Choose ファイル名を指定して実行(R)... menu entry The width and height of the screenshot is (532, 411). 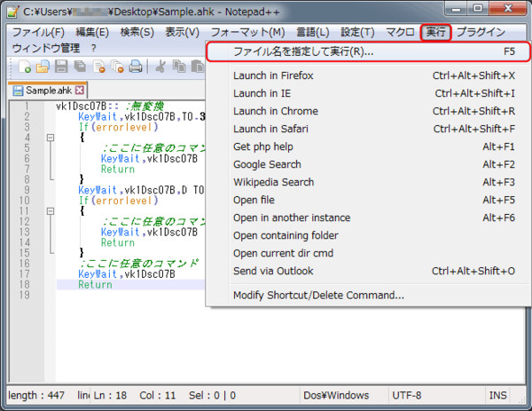[x=369, y=51]
